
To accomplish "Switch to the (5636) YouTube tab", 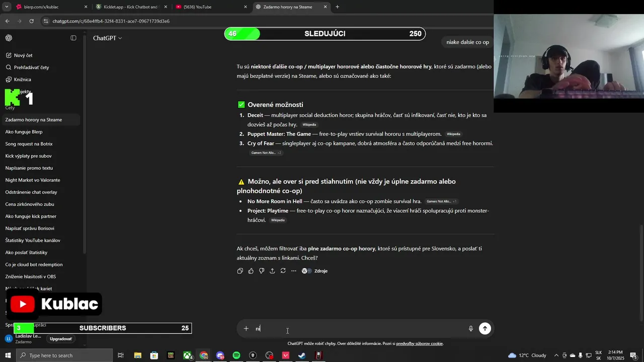I will pyautogui.click(x=211, y=7).
